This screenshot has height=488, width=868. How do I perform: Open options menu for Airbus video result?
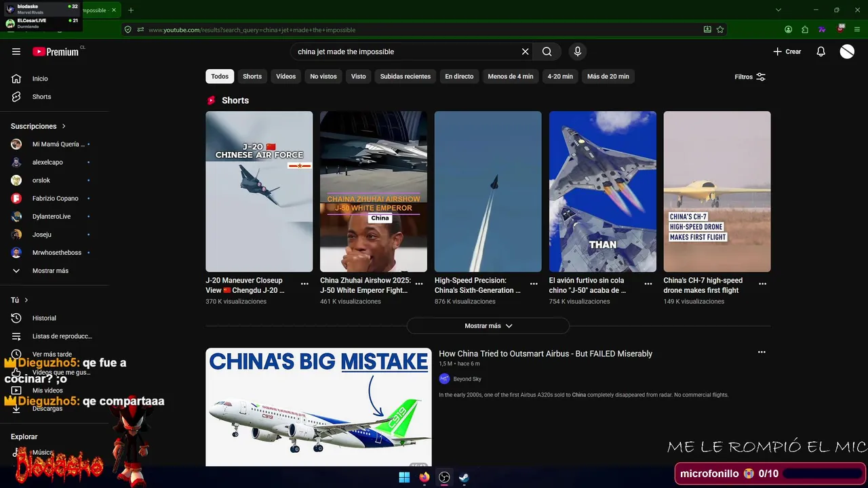click(x=762, y=352)
